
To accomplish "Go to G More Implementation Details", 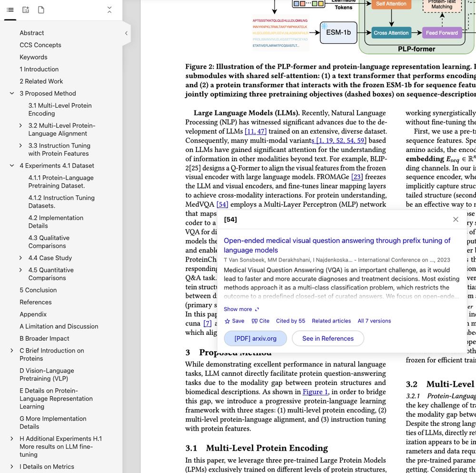I will [x=53, y=423].
